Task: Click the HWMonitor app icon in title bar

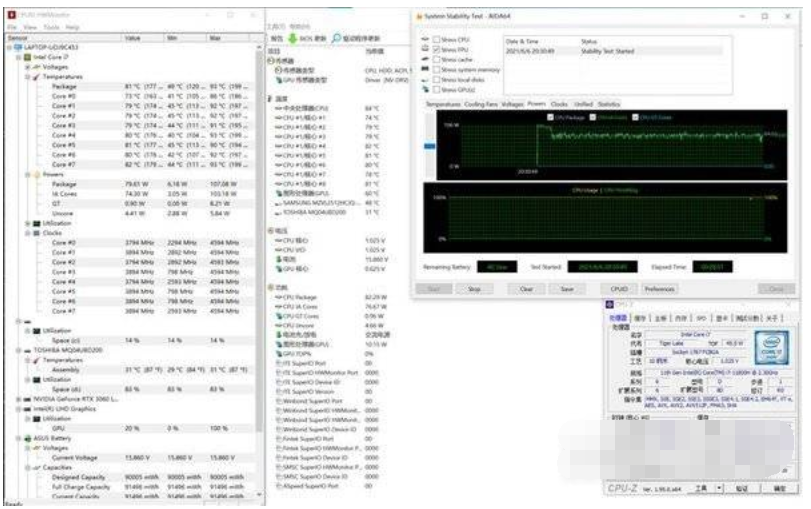Action: pos(11,14)
